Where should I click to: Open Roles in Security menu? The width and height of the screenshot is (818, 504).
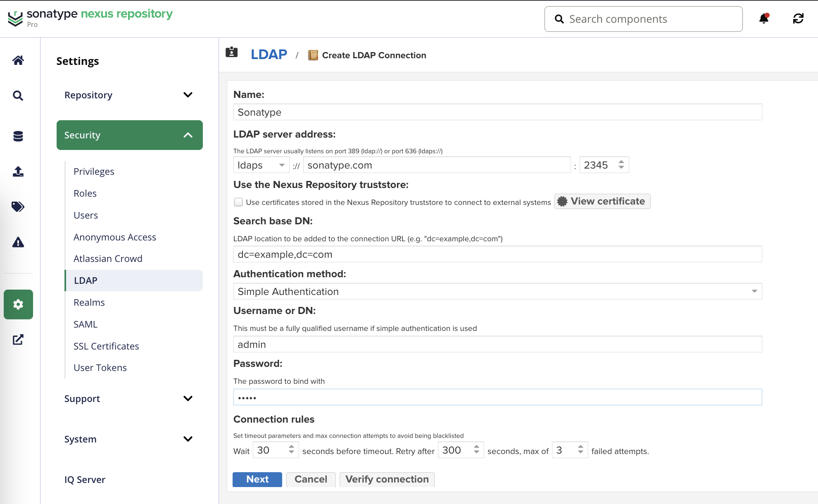pyautogui.click(x=85, y=193)
